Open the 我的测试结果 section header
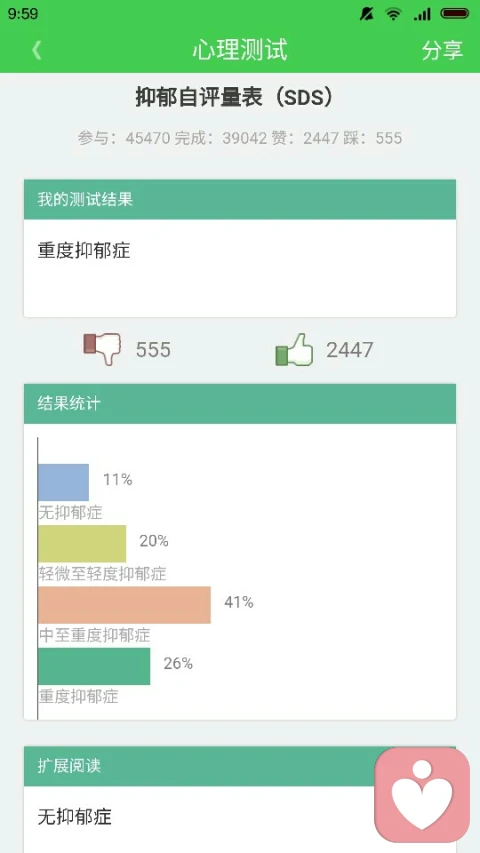 click(239, 199)
